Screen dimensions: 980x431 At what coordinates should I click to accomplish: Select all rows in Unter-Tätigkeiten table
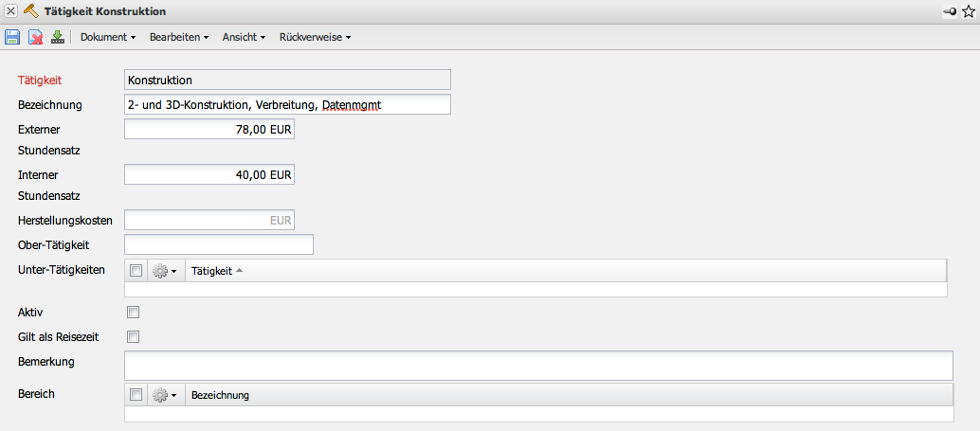coord(136,271)
